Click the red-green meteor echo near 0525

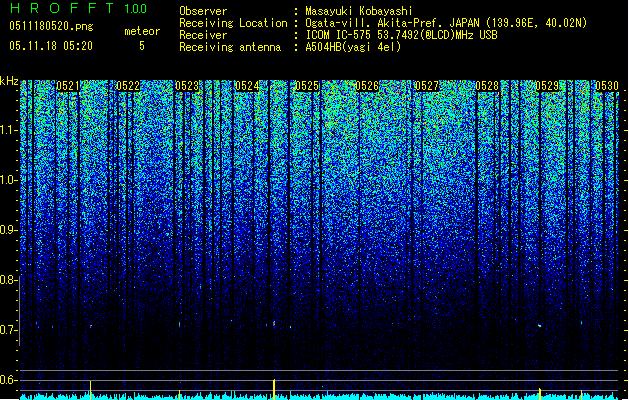pyautogui.click(x=274, y=323)
